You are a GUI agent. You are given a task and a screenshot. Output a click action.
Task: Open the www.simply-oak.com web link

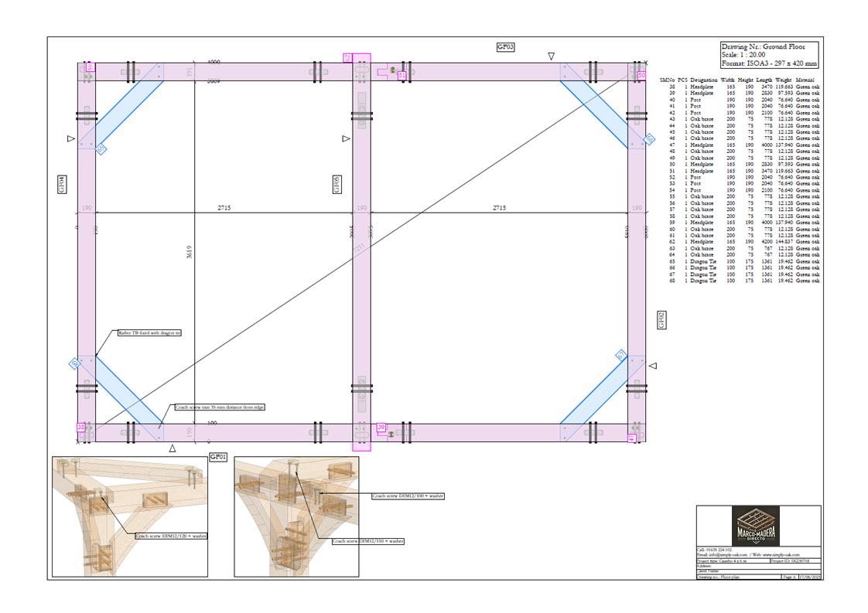click(781, 555)
